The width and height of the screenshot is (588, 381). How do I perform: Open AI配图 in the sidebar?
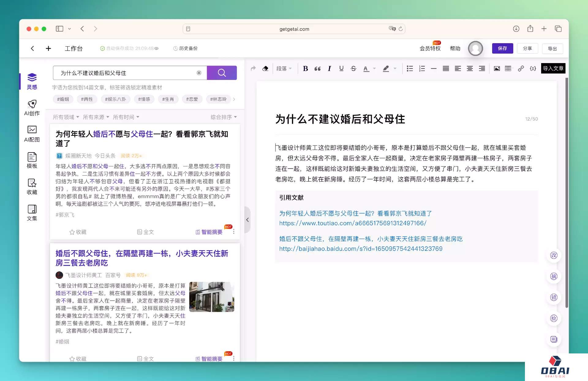click(32, 134)
